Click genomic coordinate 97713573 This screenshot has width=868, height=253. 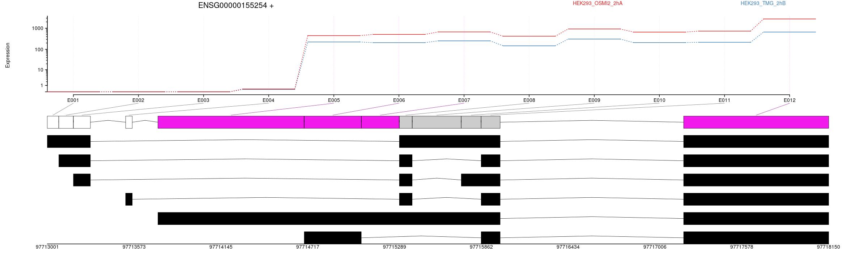pos(134,247)
